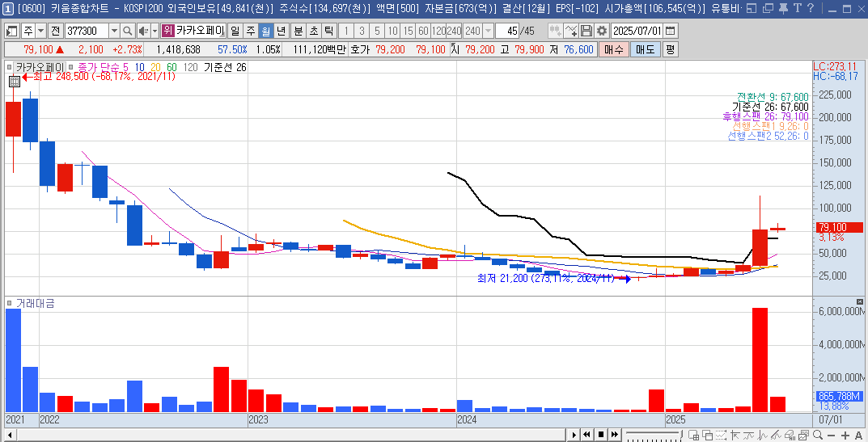
Task: Click the stock code field showing 377300
Action: pos(87,31)
